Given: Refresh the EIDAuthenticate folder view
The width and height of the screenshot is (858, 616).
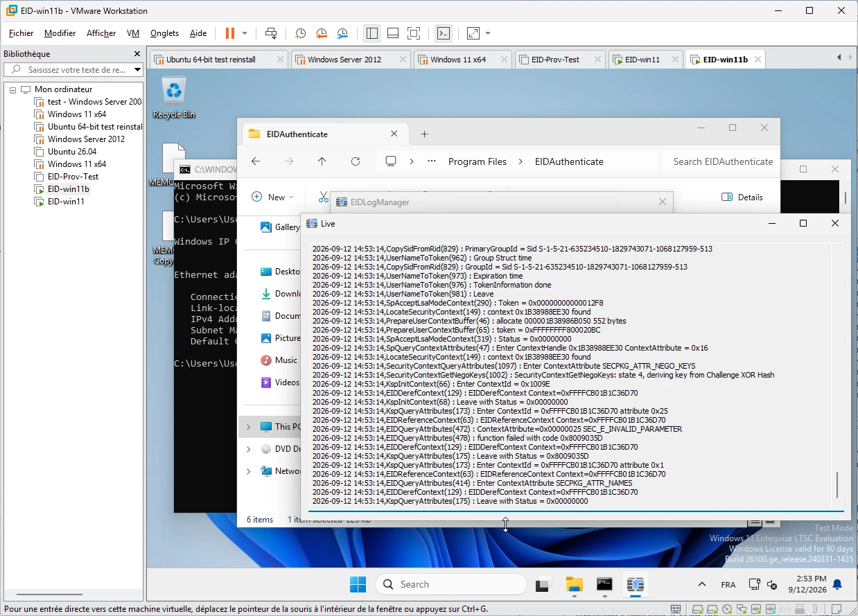Looking at the screenshot, I should point(356,161).
